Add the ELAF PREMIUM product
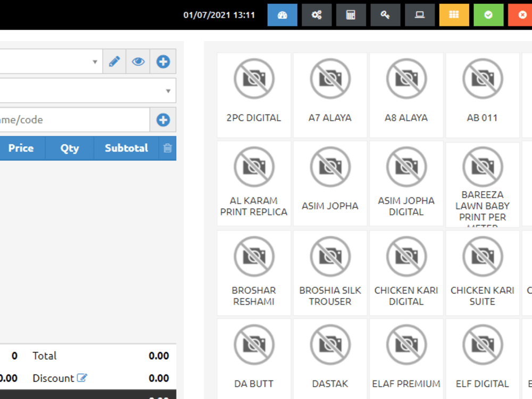This screenshot has width=532, height=399. (406, 360)
